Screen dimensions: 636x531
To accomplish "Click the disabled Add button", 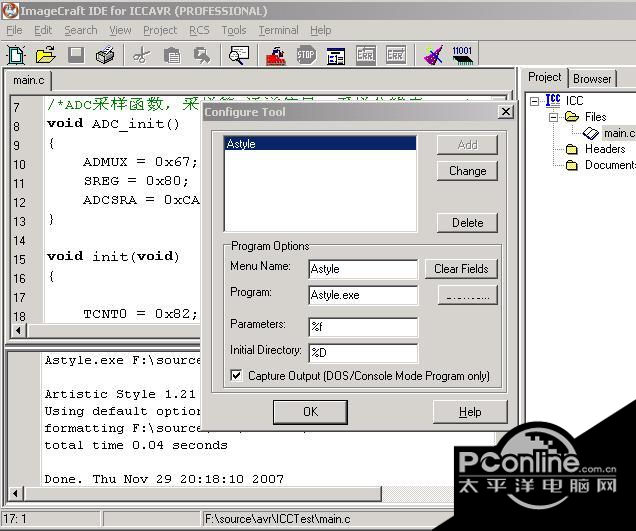I will pos(467,145).
